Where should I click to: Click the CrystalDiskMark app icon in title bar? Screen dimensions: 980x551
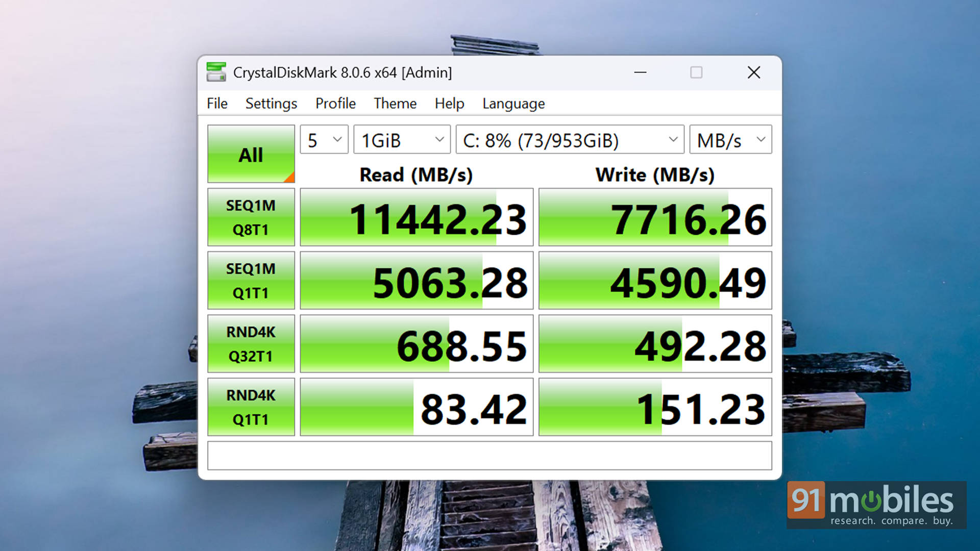pyautogui.click(x=216, y=72)
